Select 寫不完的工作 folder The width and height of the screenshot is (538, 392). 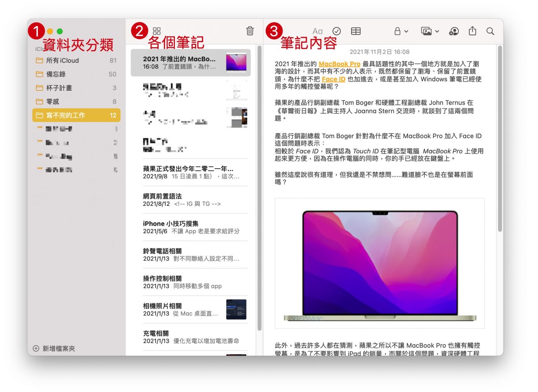pos(76,115)
